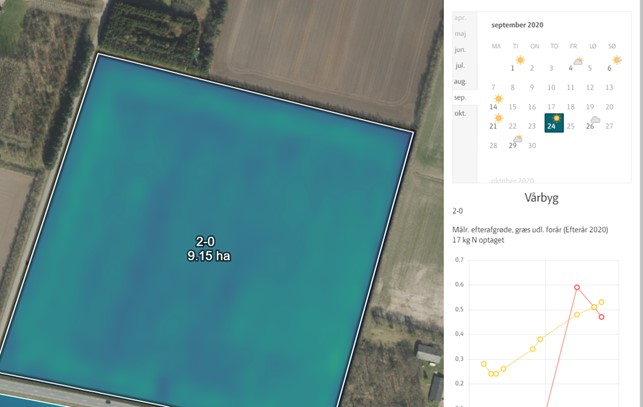Screen dimensions: 643x407
Task: Click the 2-0 field label on map
Action: (204, 243)
